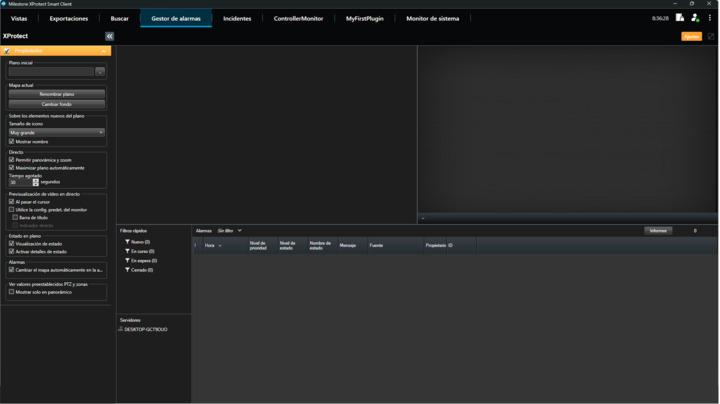Select the Cerrado (0) filter
The image size is (720, 404).
point(139,270)
